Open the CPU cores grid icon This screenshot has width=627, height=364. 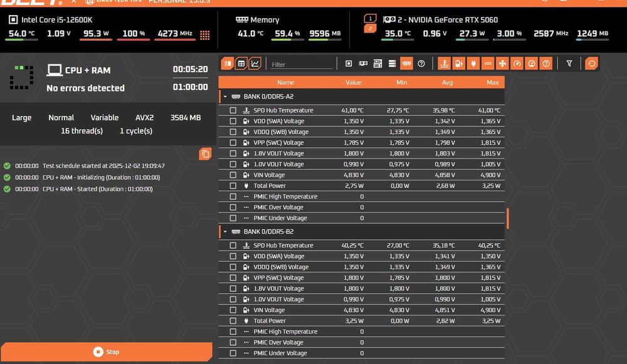pyautogui.click(x=205, y=35)
